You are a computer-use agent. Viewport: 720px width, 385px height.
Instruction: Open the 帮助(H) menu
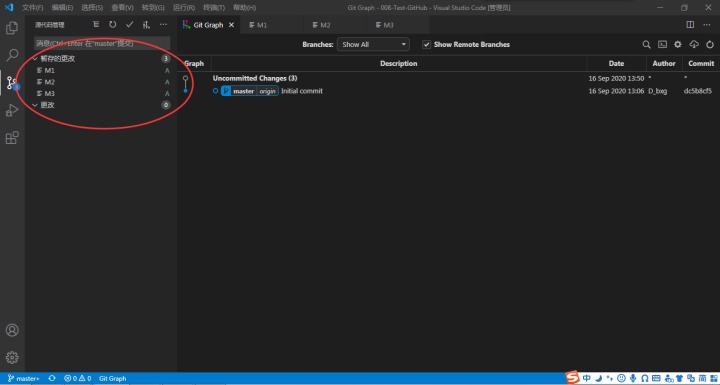[244, 8]
